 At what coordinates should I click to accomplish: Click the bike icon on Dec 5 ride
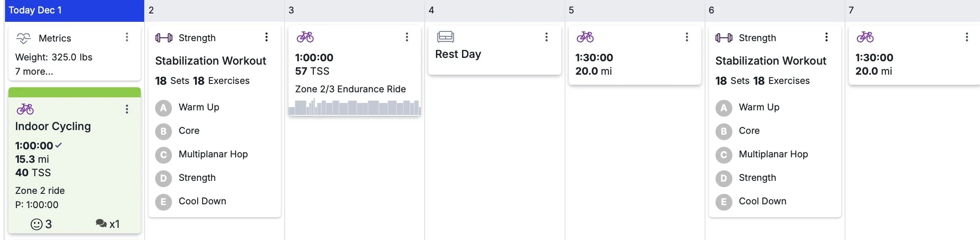tap(585, 37)
